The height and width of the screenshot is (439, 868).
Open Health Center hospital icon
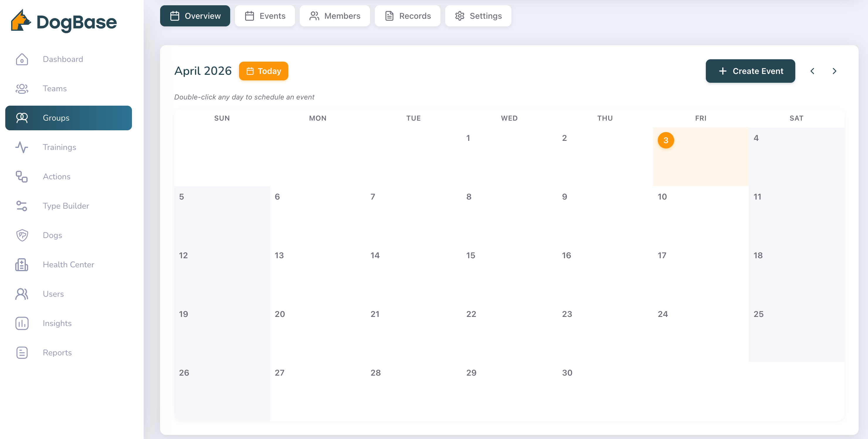pos(22,265)
